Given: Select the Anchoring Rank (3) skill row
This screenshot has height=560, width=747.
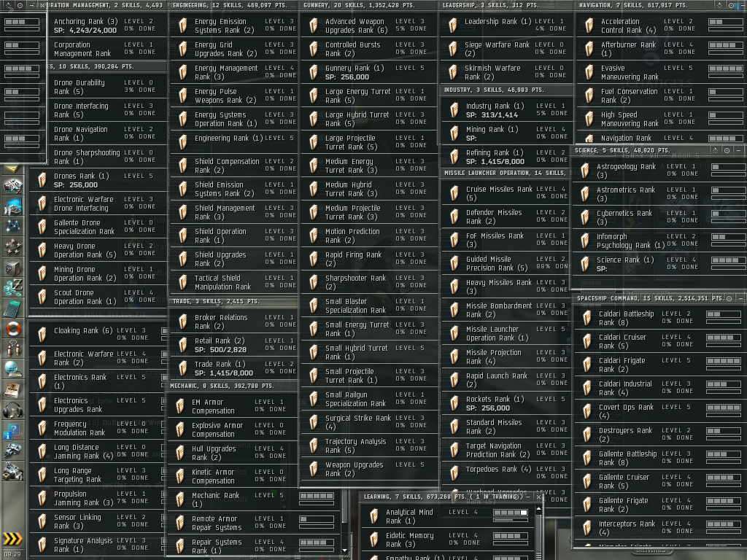Looking at the screenshot, I should (x=108, y=26).
